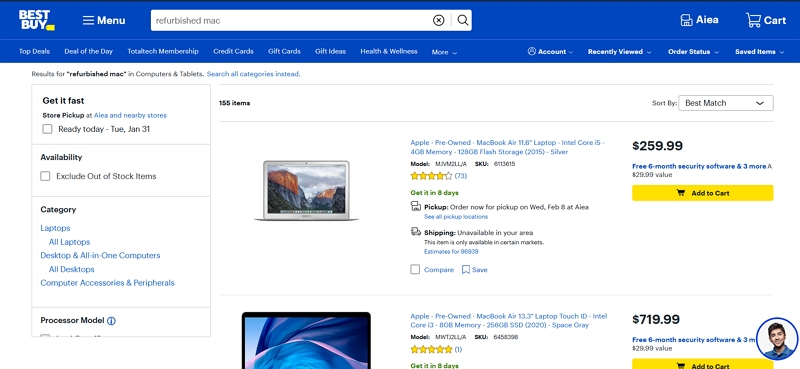The width and height of the screenshot is (800, 369).
Task: Check Ready today - Tue, Jan 31
Action: point(47,129)
